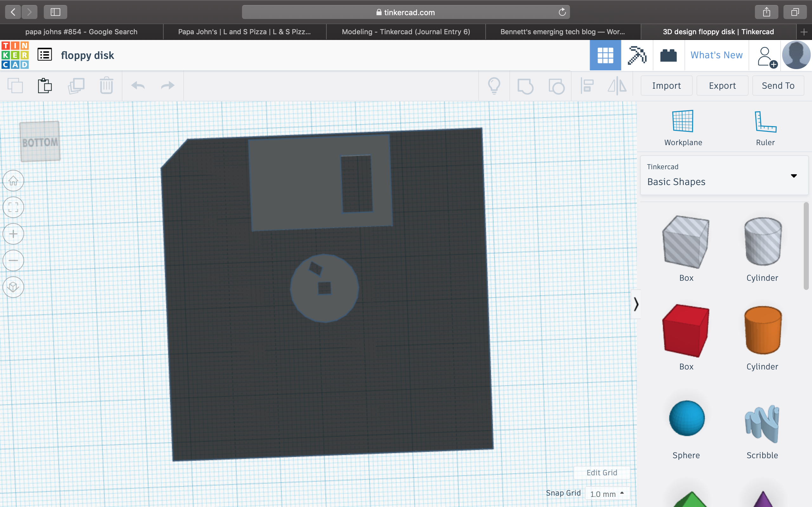The height and width of the screenshot is (507, 812).
Task: Switch to Bennett's emerging tech blog tab
Action: tap(562, 32)
